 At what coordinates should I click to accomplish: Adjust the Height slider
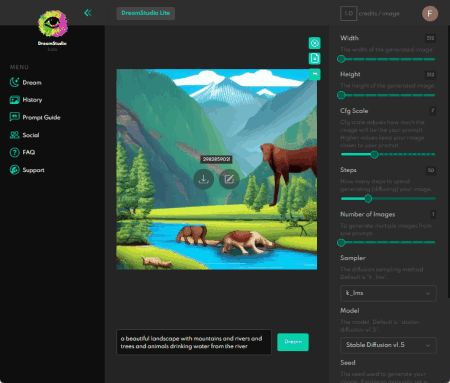[x=388, y=95]
